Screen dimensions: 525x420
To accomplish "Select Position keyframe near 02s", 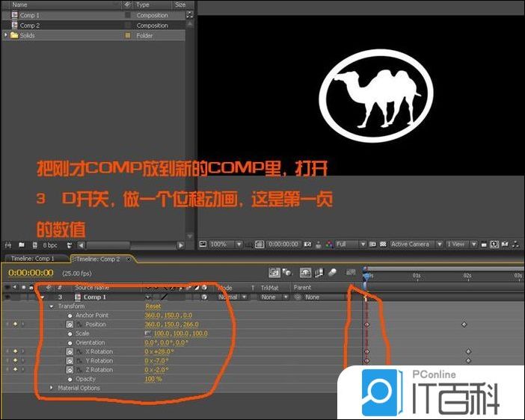I will (x=464, y=324).
